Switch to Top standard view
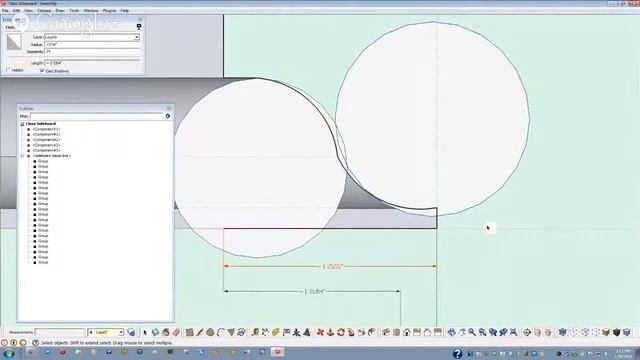Screen dimensions: 640x360 [396, 333]
